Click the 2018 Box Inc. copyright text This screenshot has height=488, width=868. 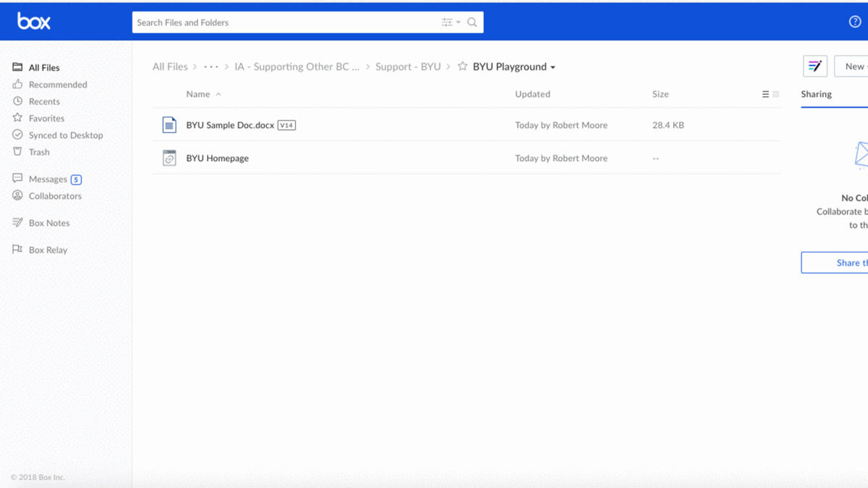[x=37, y=477]
